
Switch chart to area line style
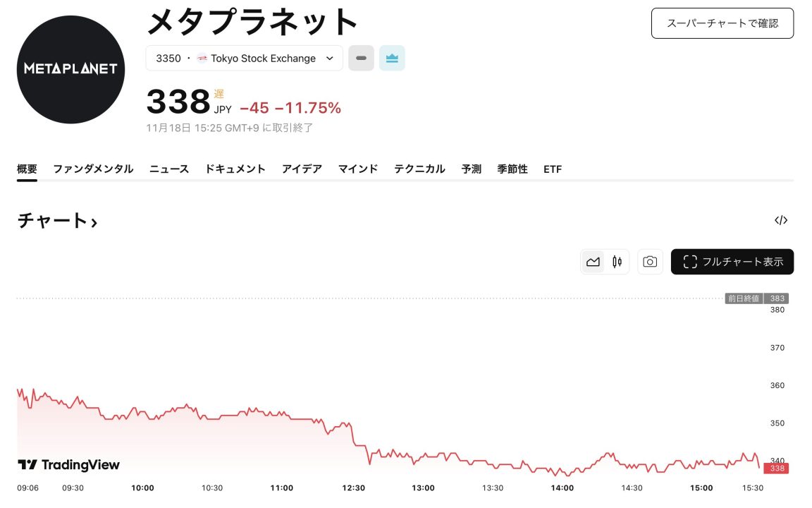(593, 262)
